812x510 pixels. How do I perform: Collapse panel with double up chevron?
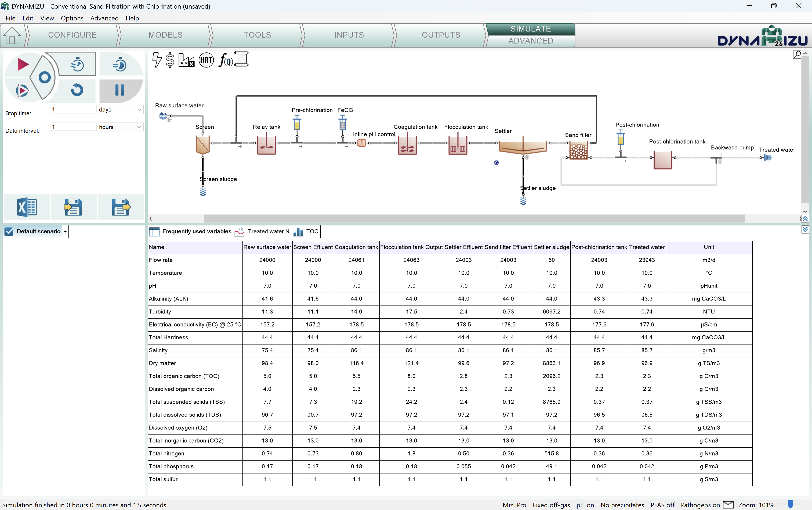(805, 219)
